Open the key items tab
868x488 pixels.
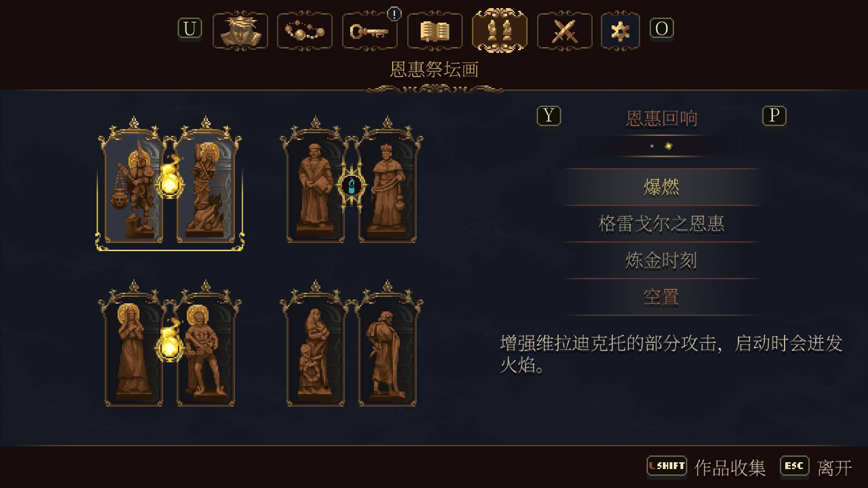[370, 31]
